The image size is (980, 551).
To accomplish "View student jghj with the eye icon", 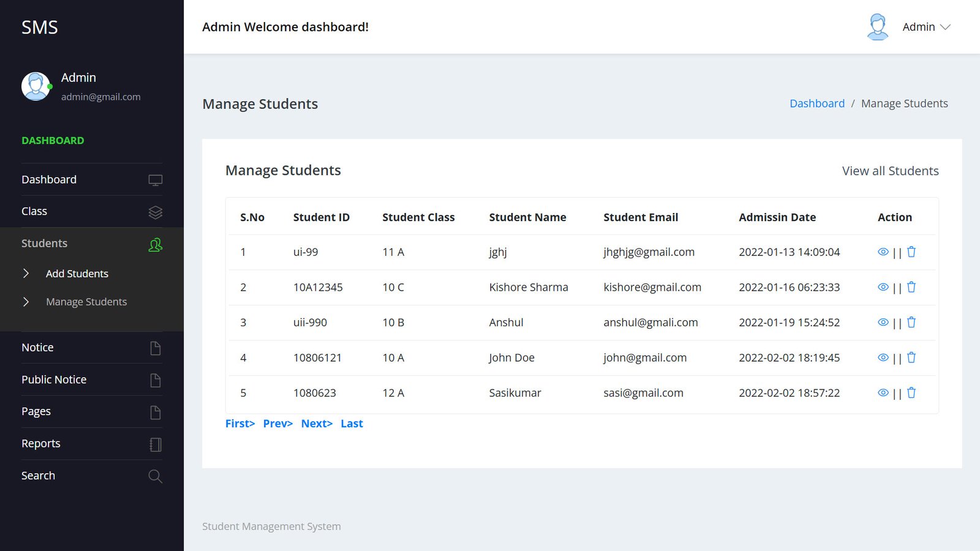I will [883, 252].
